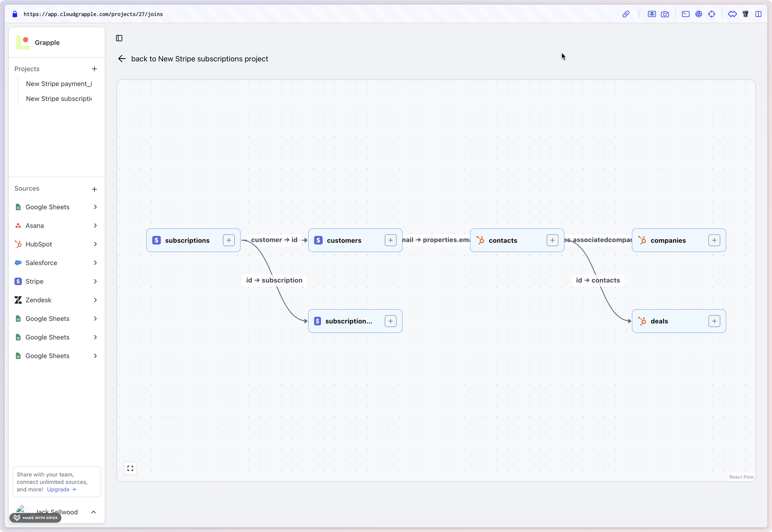Click plus on contacts node

[x=552, y=240]
